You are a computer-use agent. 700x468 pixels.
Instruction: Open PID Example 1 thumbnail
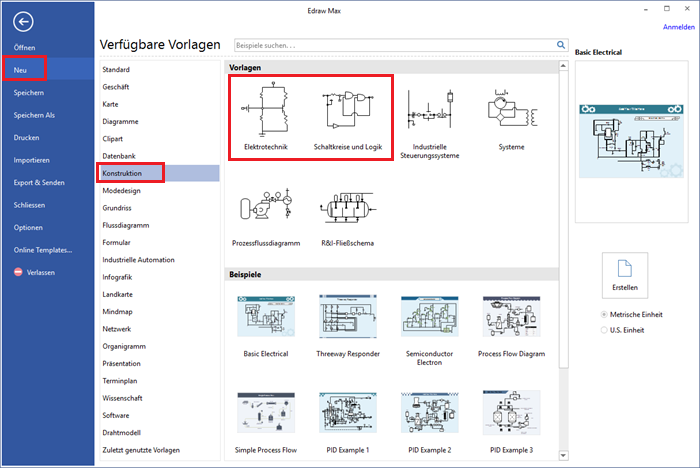click(x=348, y=413)
